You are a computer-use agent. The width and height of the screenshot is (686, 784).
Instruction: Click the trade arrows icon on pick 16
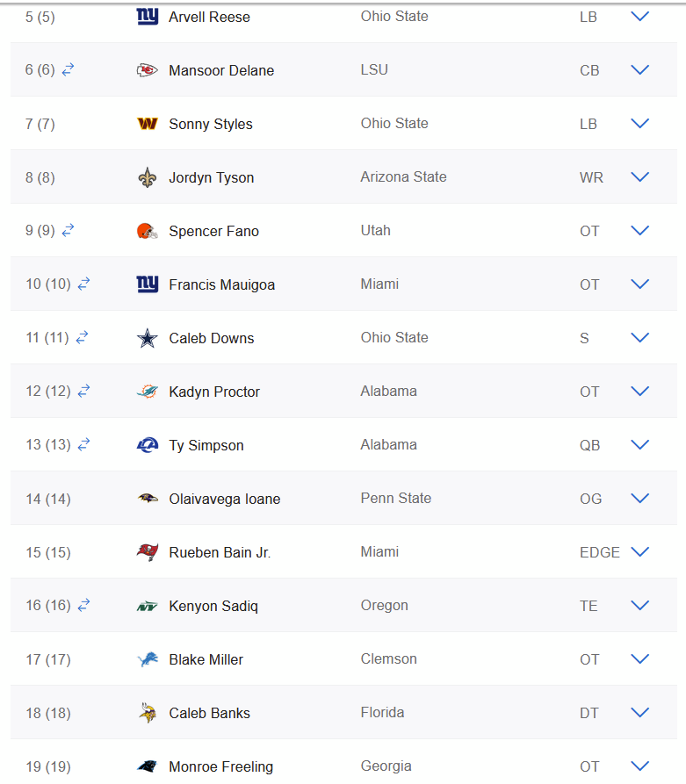point(83,605)
